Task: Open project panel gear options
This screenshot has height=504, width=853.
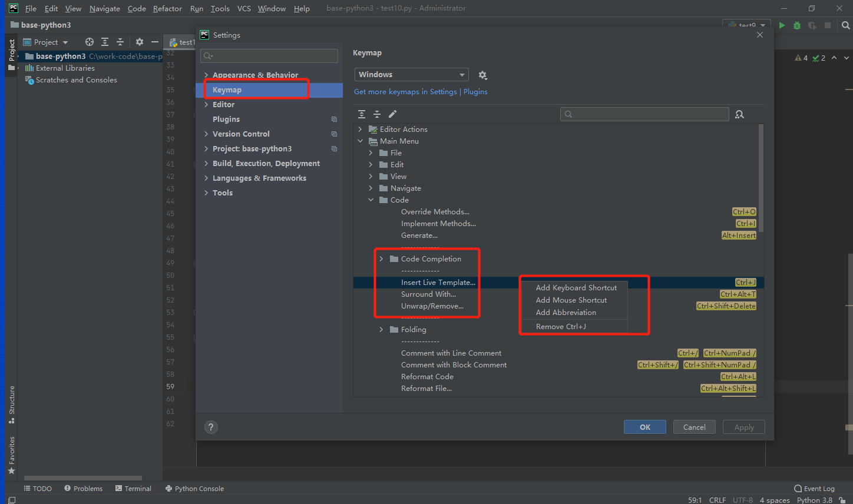Action: (x=140, y=42)
